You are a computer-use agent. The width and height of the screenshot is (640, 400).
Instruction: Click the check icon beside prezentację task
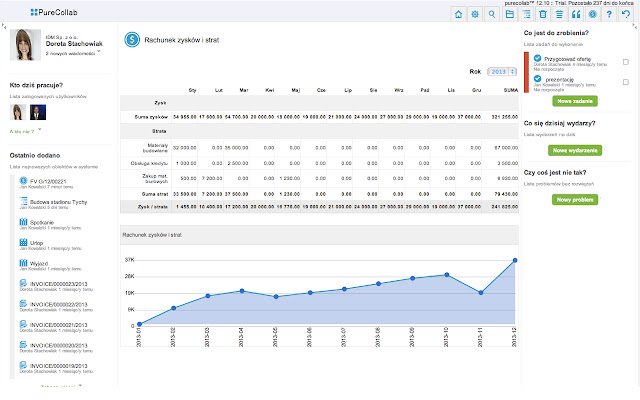pyautogui.click(x=538, y=79)
